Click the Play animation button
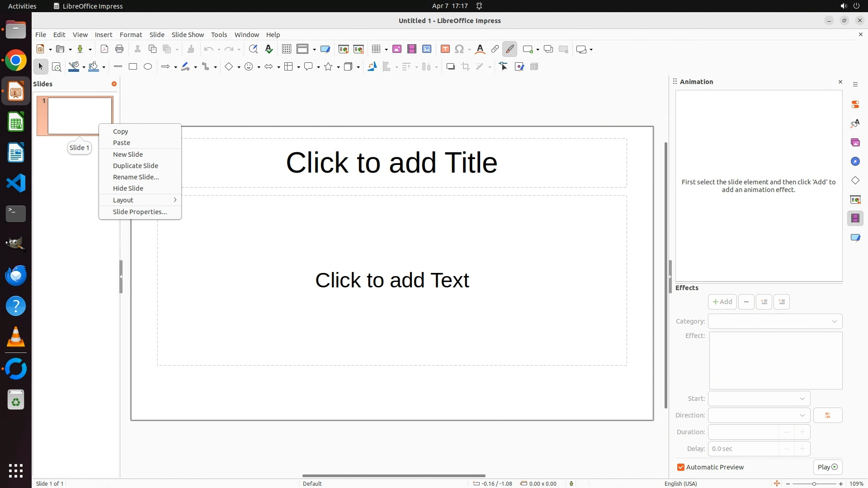This screenshot has height=488, width=868. point(827,467)
